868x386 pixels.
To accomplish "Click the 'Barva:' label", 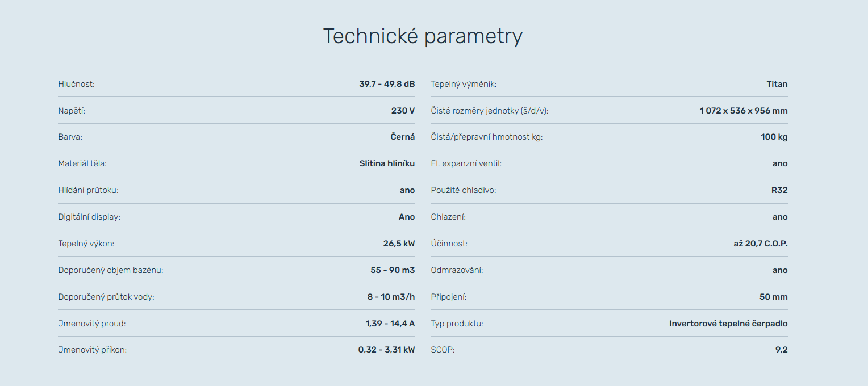I will 70,137.
